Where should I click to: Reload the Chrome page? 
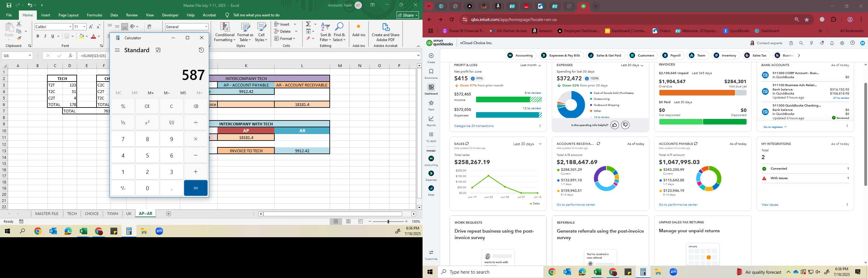(452, 19)
